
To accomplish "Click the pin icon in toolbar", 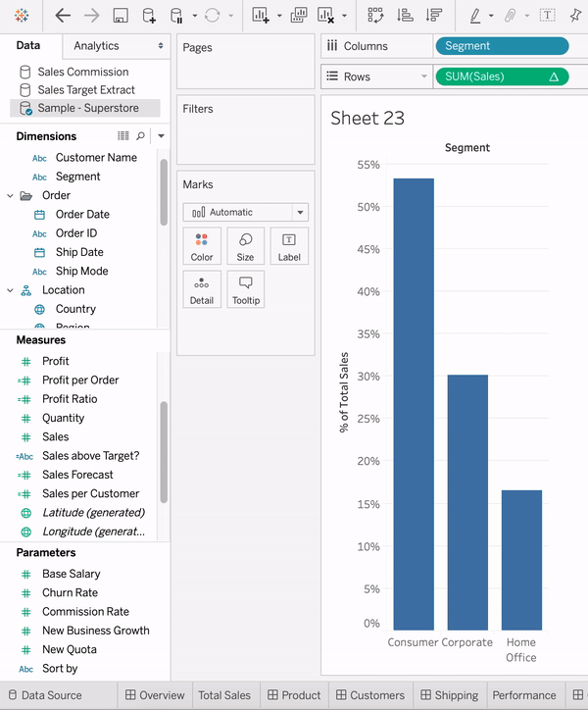I will click(574, 16).
